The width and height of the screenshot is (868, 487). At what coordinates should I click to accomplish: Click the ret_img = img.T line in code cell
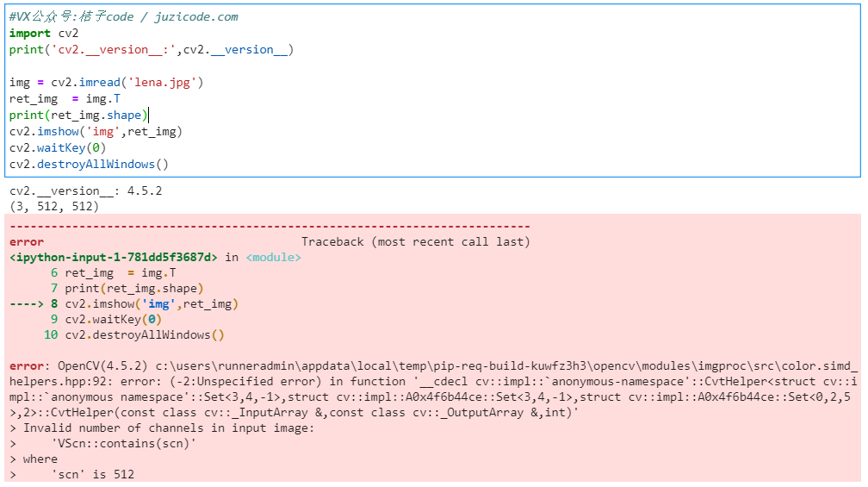(x=65, y=98)
